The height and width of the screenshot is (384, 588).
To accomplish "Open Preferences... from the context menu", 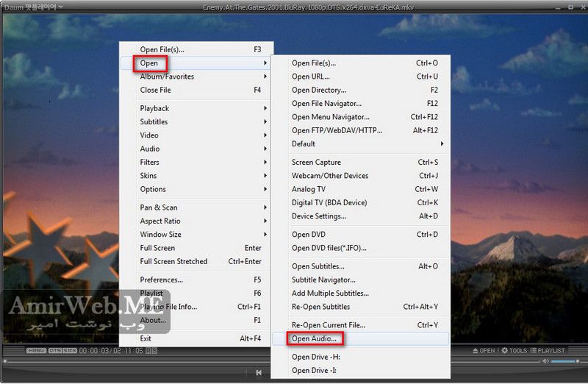I will pyautogui.click(x=162, y=280).
